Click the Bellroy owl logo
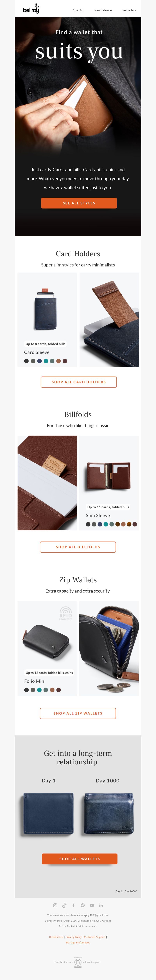The width and height of the screenshot is (156, 980). 31,9
